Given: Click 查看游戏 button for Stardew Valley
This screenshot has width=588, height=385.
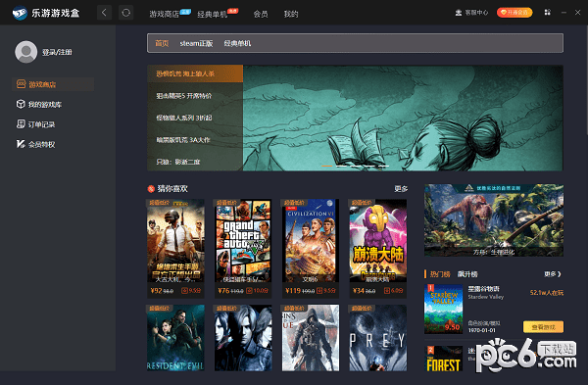Looking at the screenshot, I should coord(543,327).
